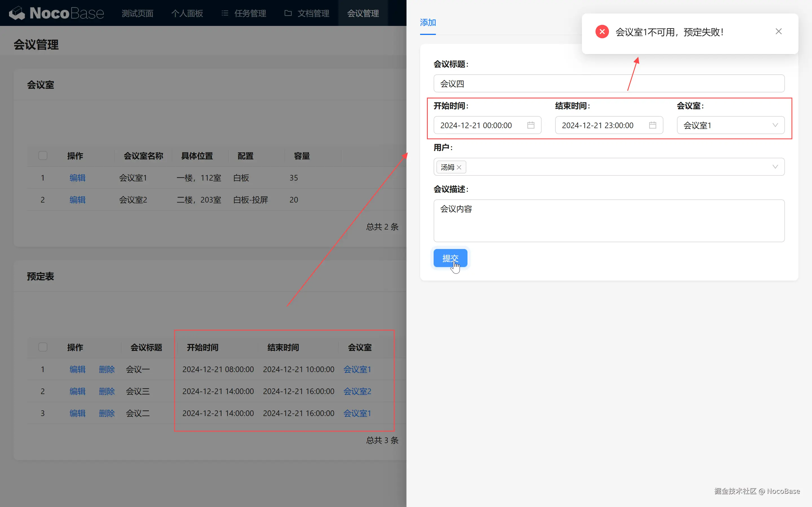Open the 个人面板 menu item
812x507 pixels.
click(x=187, y=13)
